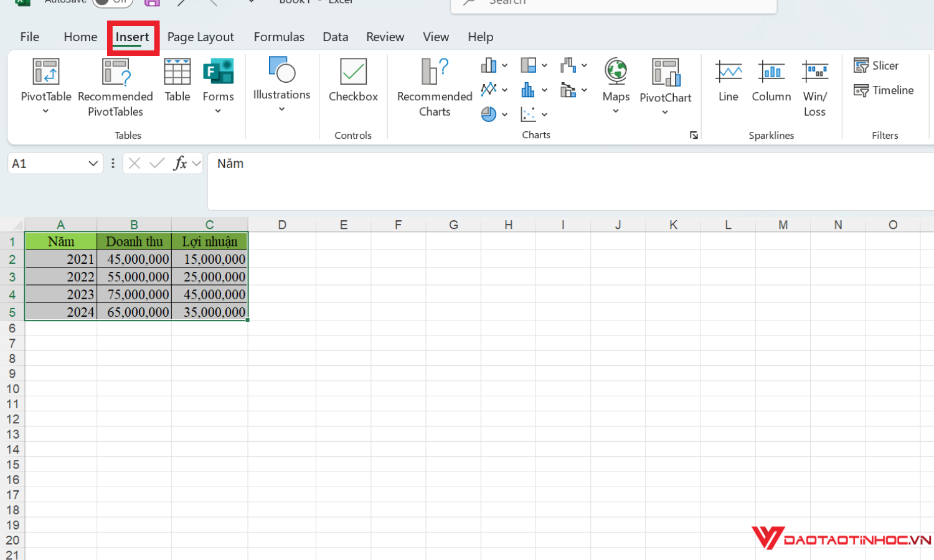Expand the pie chart type dropdown
The width and height of the screenshot is (934, 560).
tap(504, 114)
